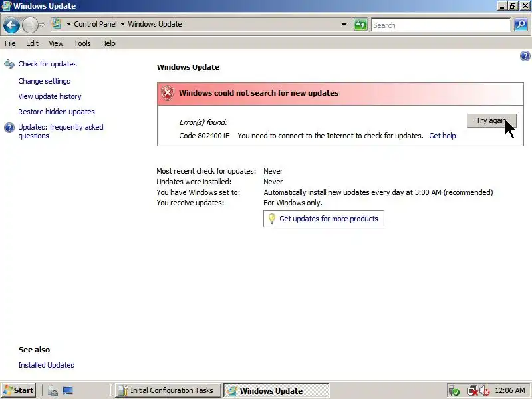
Task: Click the greyed Forward navigation arrow
Action: click(x=29, y=25)
